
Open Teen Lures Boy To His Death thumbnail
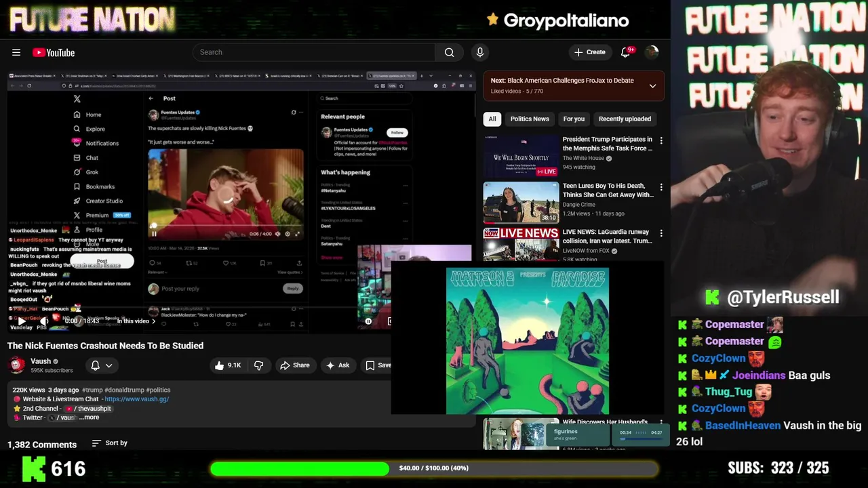coord(521,202)
